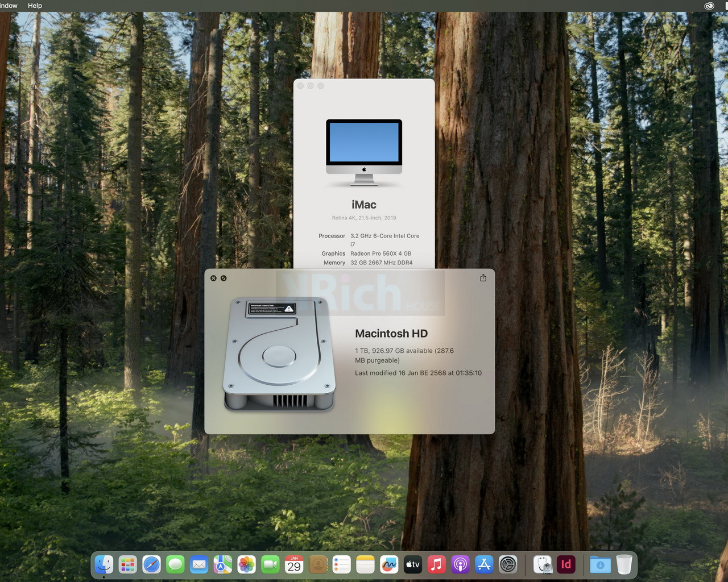Close the Macintosh HD preview panel
The width and height of the screenshot is (728, 582).
pyautogui.click(x=213, y=278)
